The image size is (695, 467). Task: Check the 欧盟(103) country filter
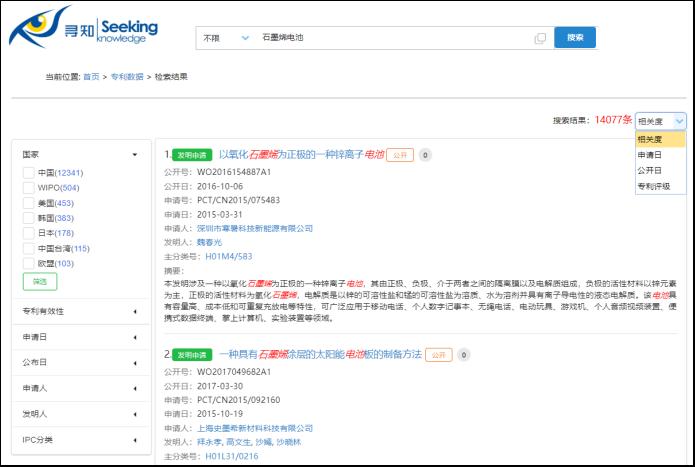[x=28, y=263]
